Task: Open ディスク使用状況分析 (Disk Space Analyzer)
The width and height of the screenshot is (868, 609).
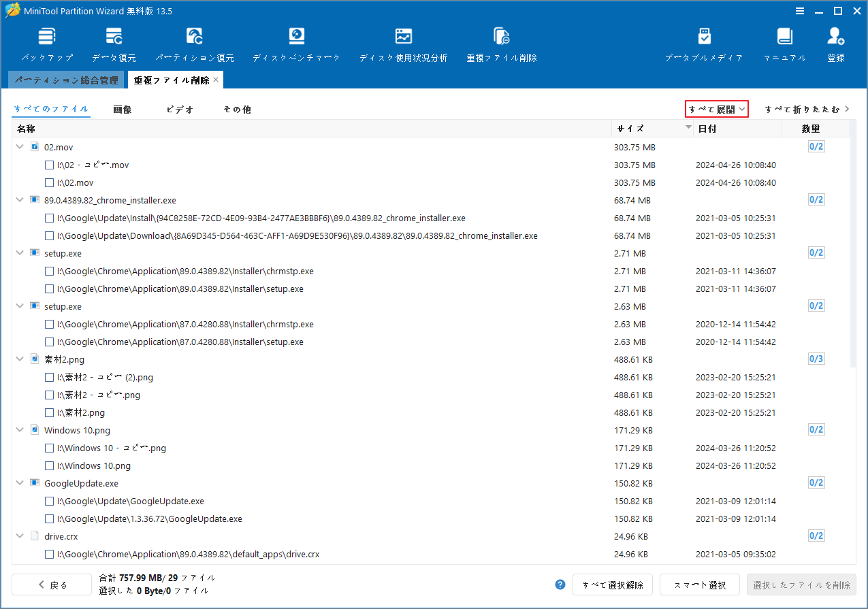Action: pos(404,42)
